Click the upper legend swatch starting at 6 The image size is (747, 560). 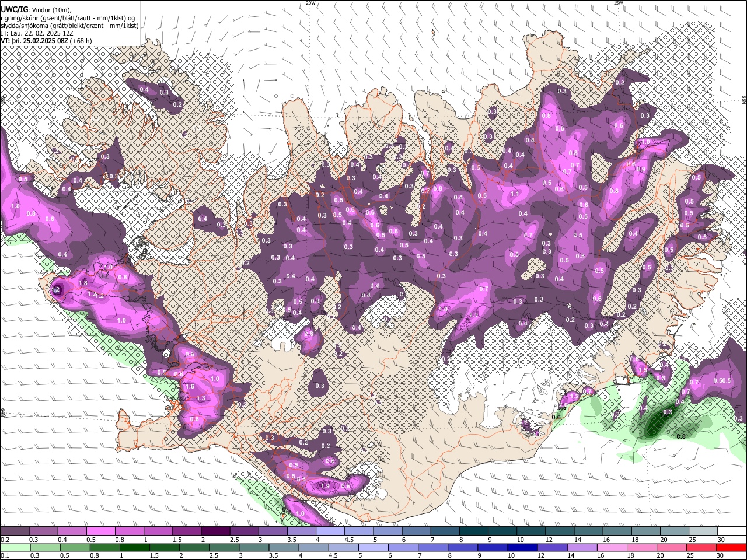[x=417, y=531]
